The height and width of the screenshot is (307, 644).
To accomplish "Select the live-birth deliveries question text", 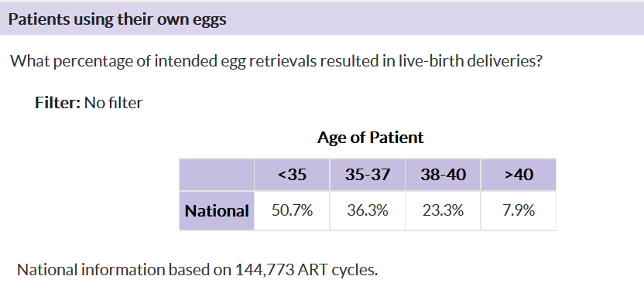I will pyautogui.click(x=276, y=61).
